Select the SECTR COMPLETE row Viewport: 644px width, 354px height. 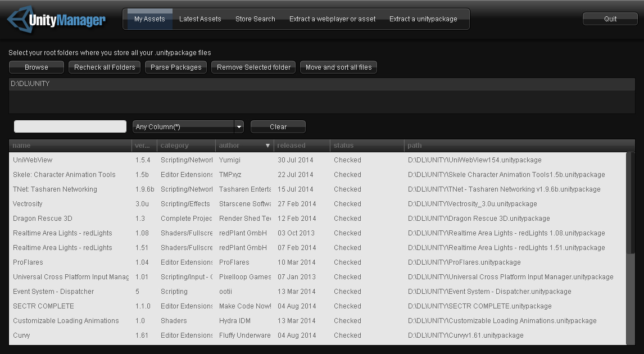[x=318, y=306]
